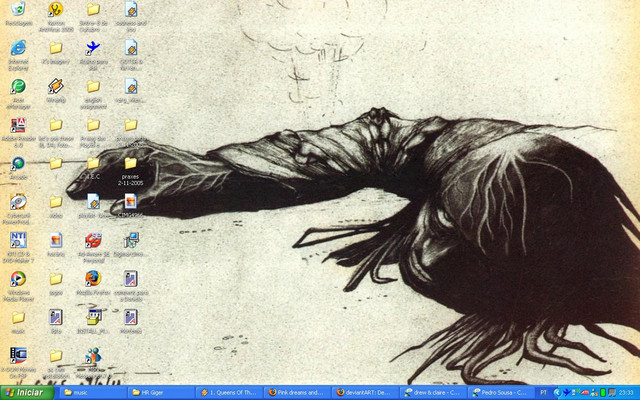Open drew & claire chat window
The height and width of the screenshot is (400, 640).
point(433,393)
